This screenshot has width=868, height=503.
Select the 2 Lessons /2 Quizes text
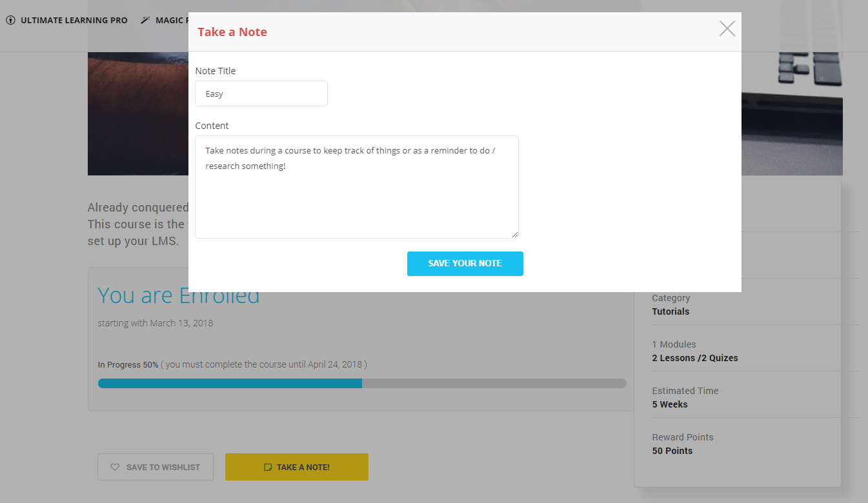(x=695, y=358)
